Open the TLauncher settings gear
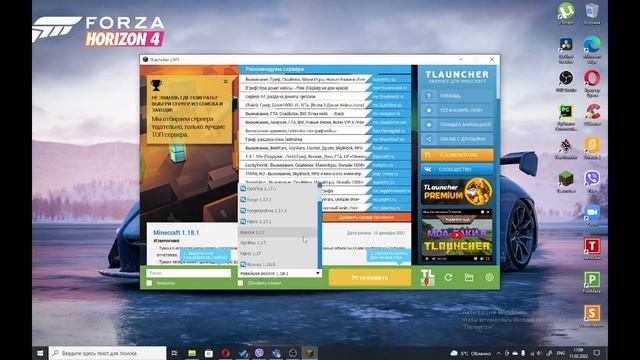Viewport: 640px width, 360px height. 489,278
